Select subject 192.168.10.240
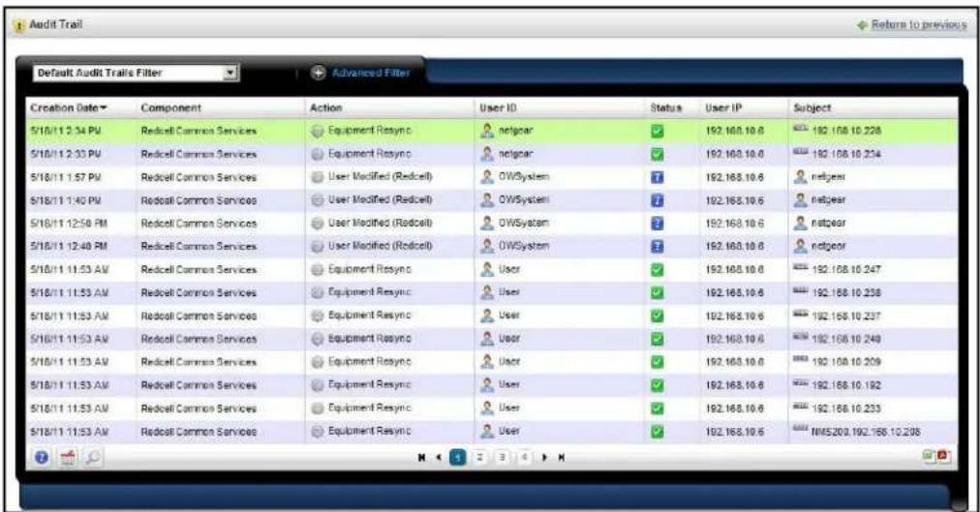The width and height of the screenshot is (980, 512). click(846, 339)
